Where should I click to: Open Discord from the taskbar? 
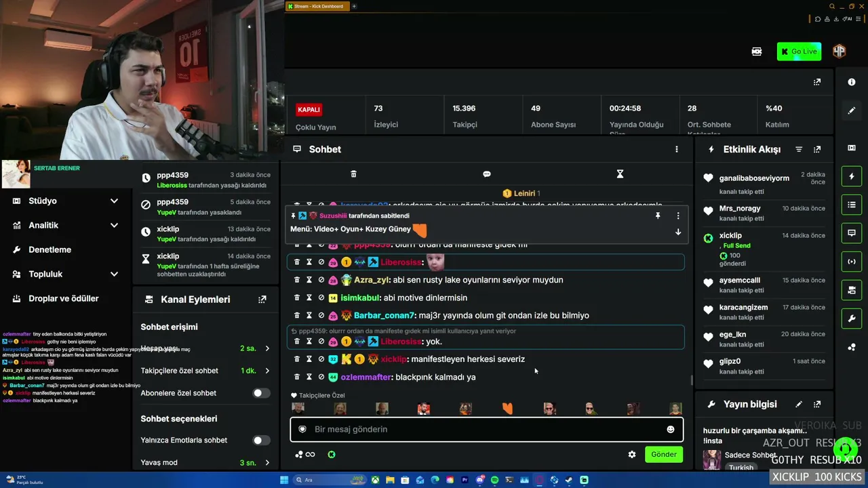pyautogui.click(x=479, y=480)
